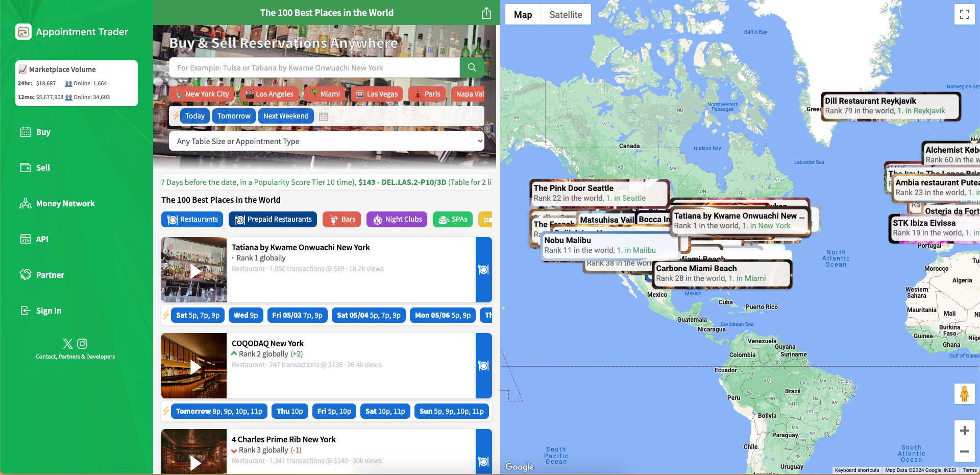Open the map Keyboard shortcuts link

(x=857, y=470)
